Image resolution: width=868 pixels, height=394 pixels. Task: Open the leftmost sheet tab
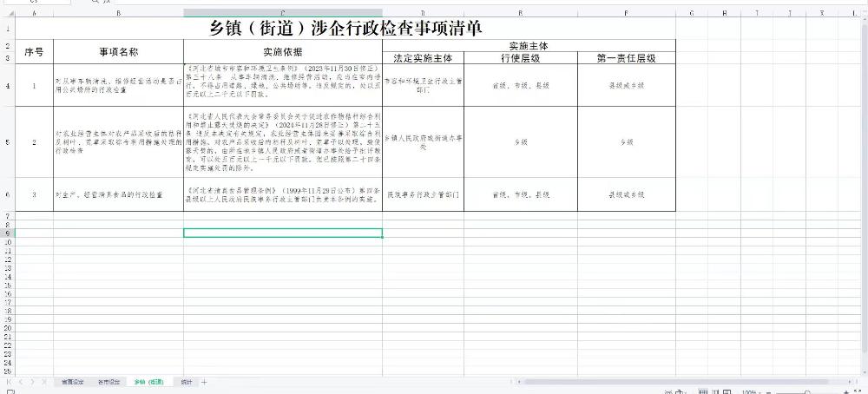pos(71,382)
